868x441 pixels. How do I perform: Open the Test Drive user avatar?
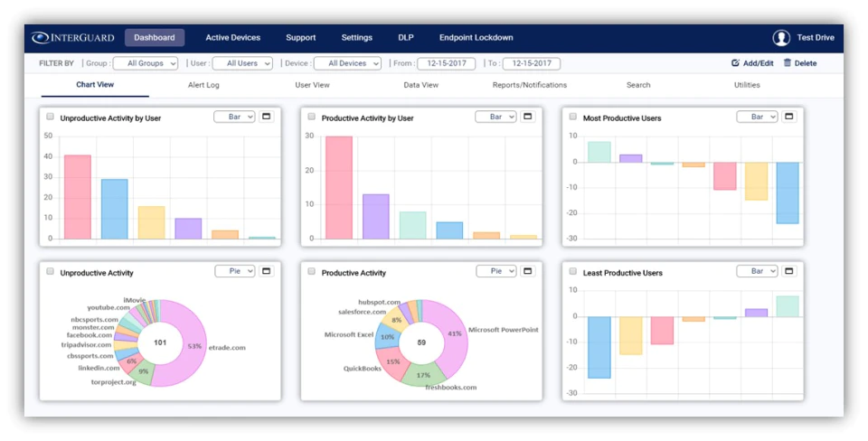tap(781, 38)
